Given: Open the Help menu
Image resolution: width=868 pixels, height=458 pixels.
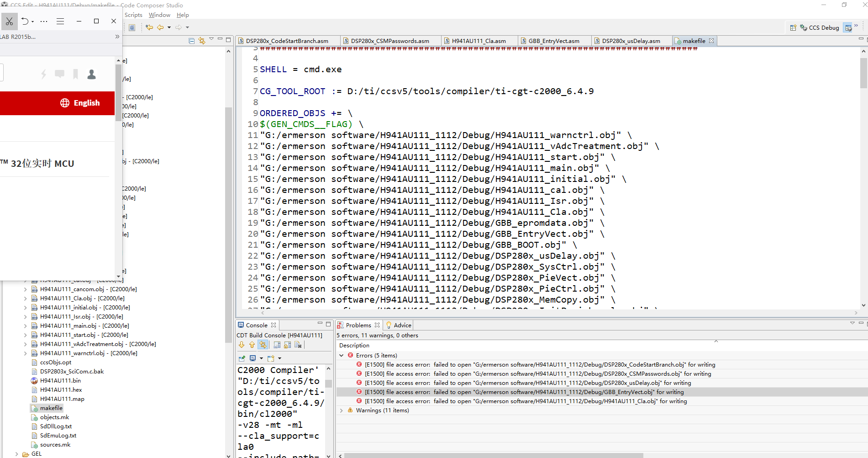Looking at the screenshot, I should pyautogui.click(x=183, y=15).
